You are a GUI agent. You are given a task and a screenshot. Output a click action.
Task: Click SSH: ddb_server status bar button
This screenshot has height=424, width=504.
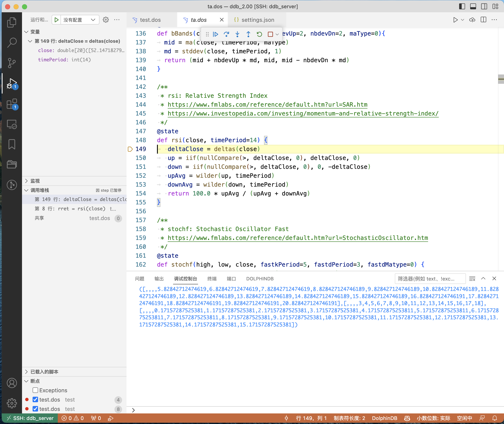point(30,418)
